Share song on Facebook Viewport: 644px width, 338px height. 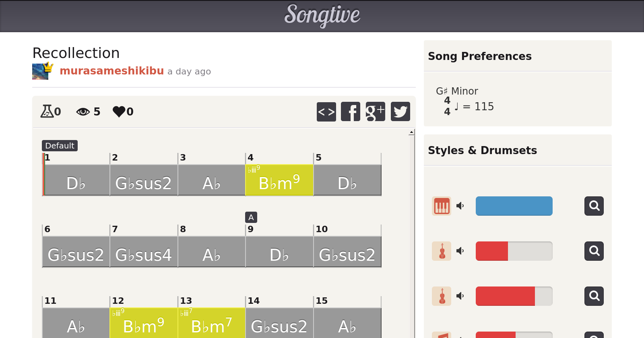point(351,111)
